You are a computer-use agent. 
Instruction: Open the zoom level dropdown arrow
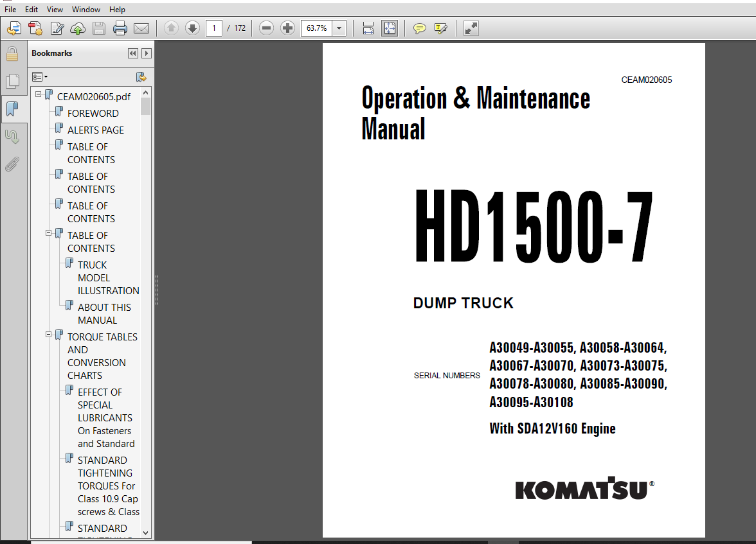pos(339,28)
